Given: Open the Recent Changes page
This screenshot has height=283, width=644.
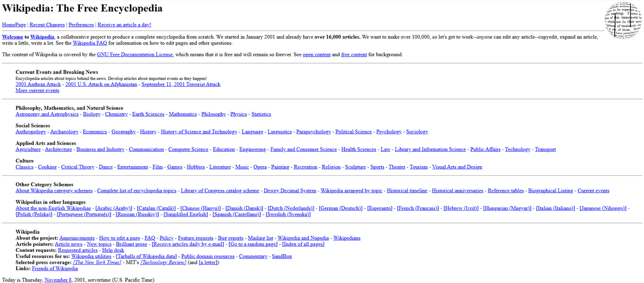Looking at the screenshot, I should pos(47,25).
